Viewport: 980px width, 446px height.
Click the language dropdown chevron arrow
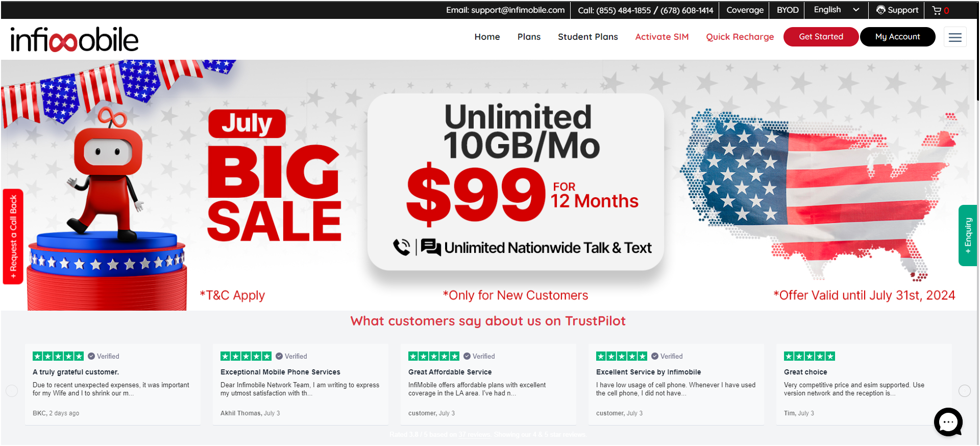856,10
